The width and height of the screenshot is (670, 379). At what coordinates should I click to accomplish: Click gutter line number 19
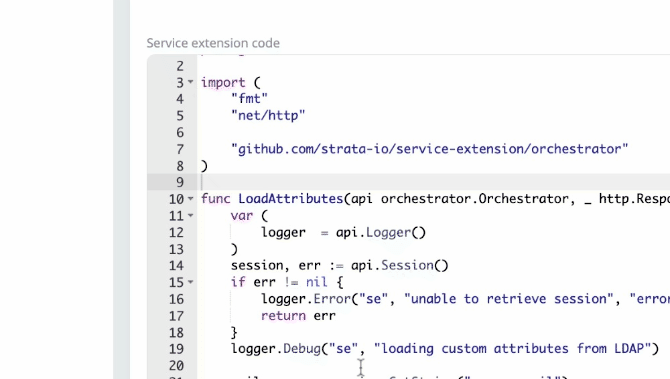[176, 349]
